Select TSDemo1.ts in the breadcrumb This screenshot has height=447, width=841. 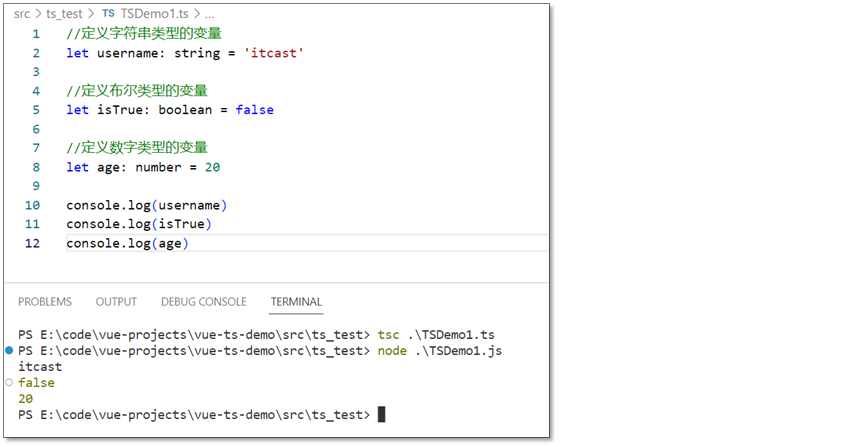tap(153, 14)
